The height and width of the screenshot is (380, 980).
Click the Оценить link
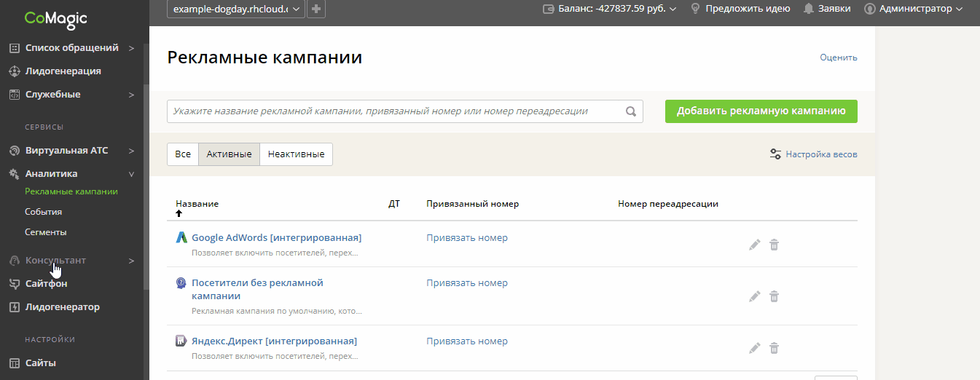click(839, 58)
